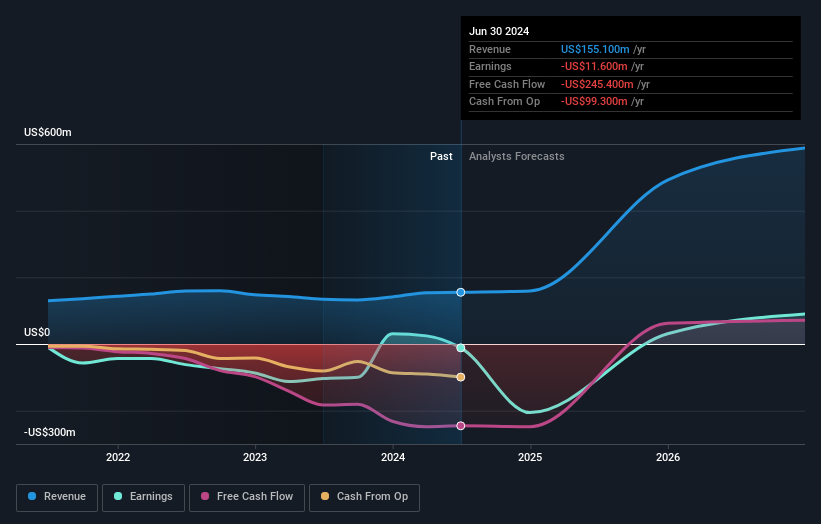
Task: Toggle the Free Cash Flow legend series
Action: coord(247,497)
